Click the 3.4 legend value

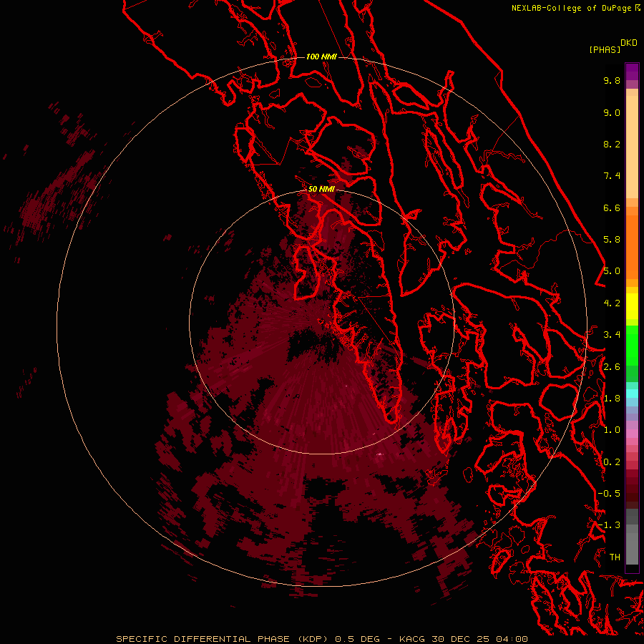click(x=612, y=335)
